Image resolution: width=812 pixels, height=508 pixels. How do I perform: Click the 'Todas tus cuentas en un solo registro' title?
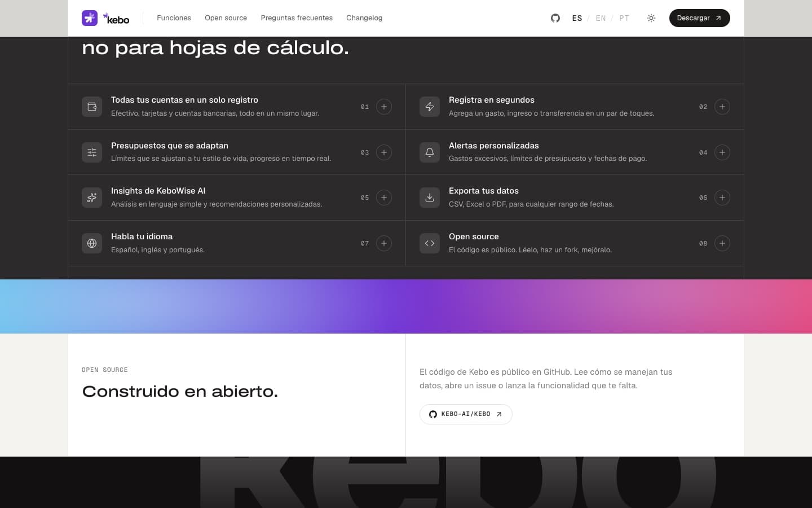click(x=184, y=100)
